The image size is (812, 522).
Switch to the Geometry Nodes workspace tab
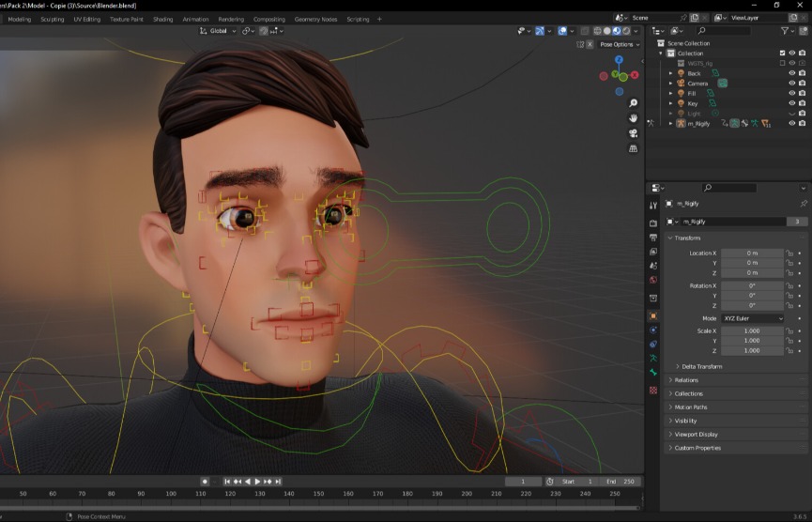(x=314, y=19)
